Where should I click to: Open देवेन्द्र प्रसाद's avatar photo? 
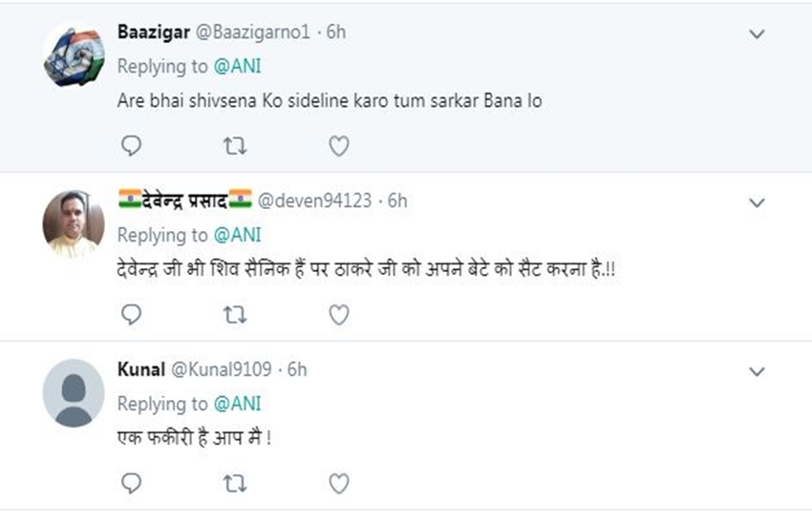point(74,224)
